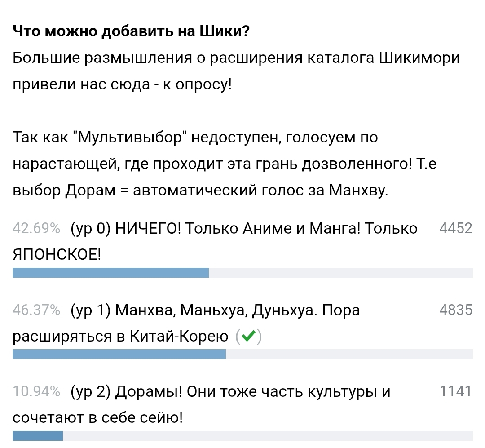Click the 46.37% percentage label
The image size is (485, 448).
coord(36,310)
